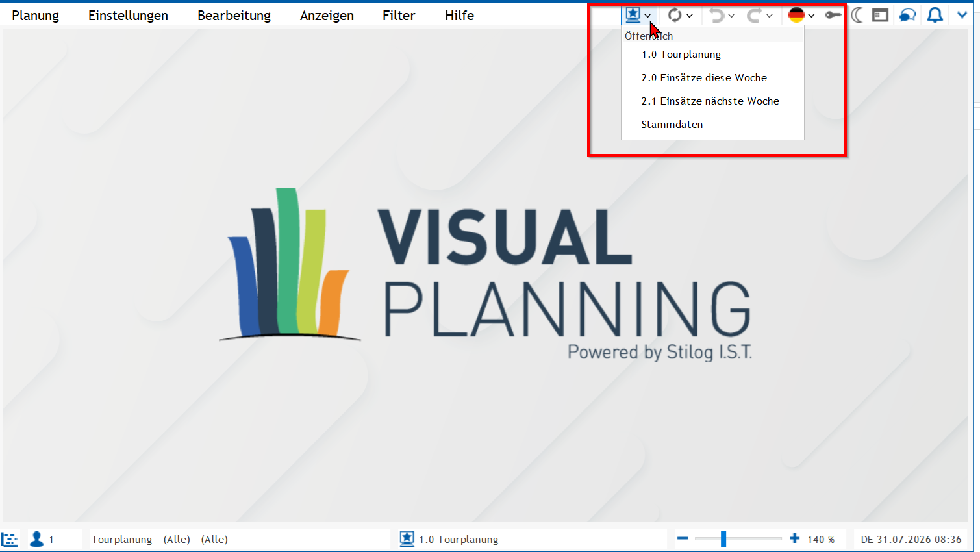This screenshot has height=552, width=980.
Task: Click the redo arrow icon
Action: point(754,15)
